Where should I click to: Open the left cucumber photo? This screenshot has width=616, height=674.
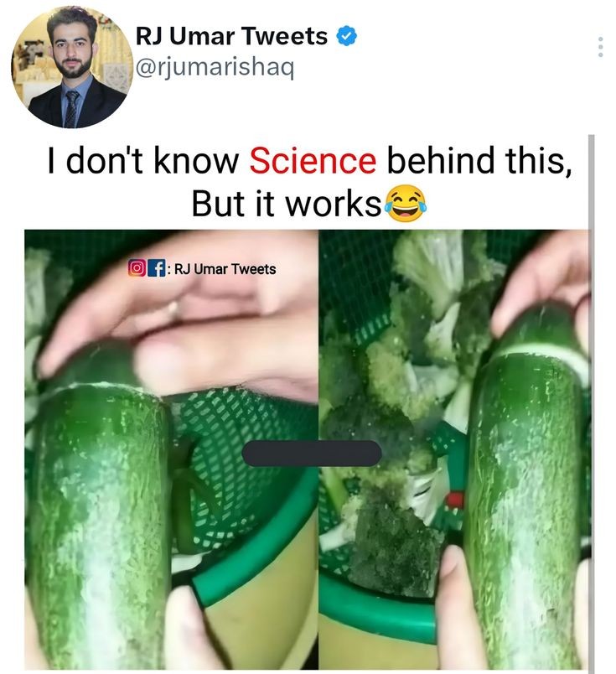[x=101, y=503]
